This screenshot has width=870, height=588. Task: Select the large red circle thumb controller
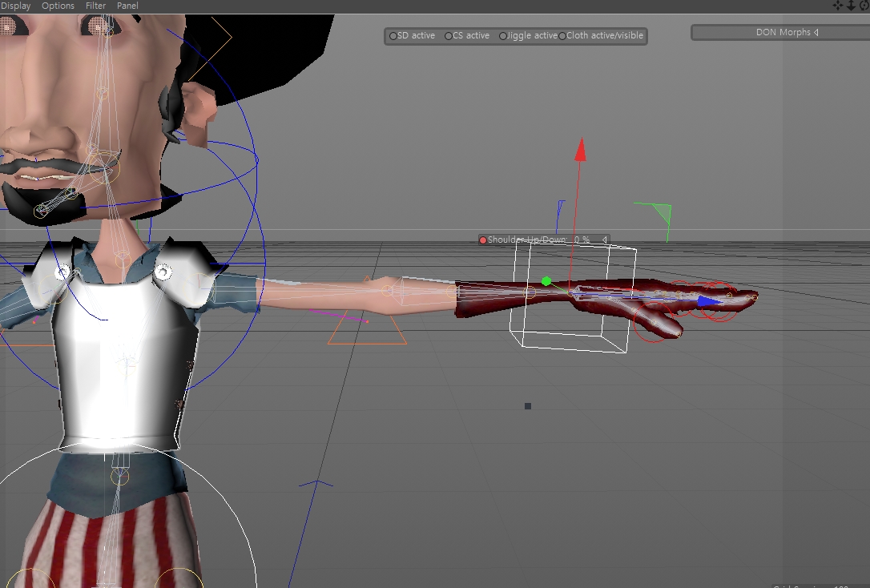[x=653, y=322]
